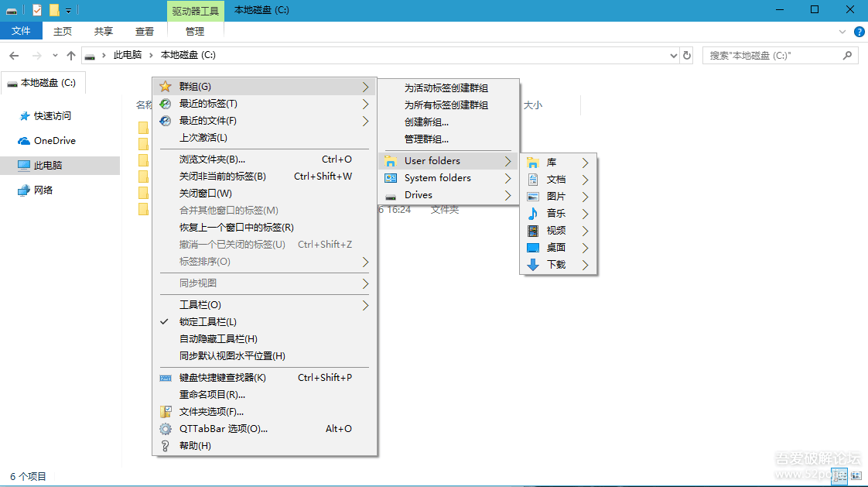Go up one folder level
Image resolution: width=868 pixels, height=487 pixels.
[x=71, y=56]
